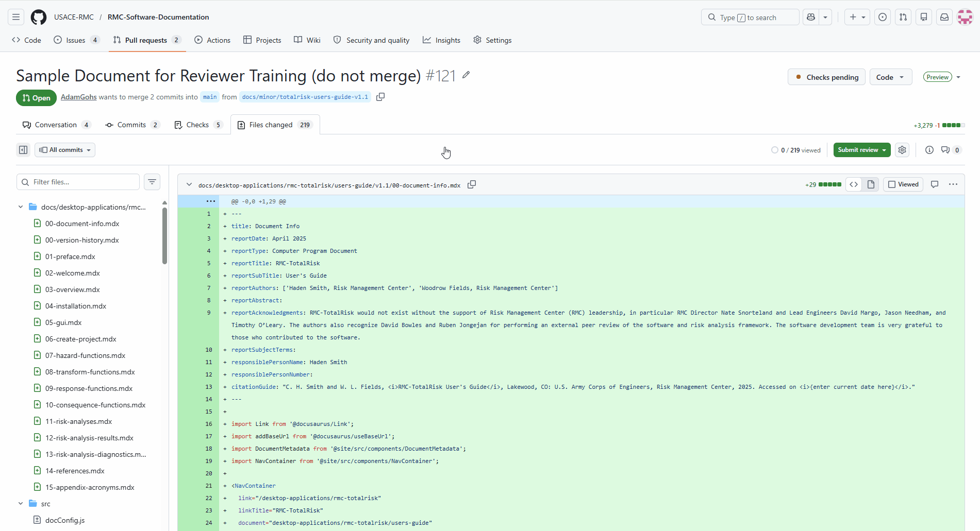
Task: Click the file tree scrollbar
Action: pos(164,236)
